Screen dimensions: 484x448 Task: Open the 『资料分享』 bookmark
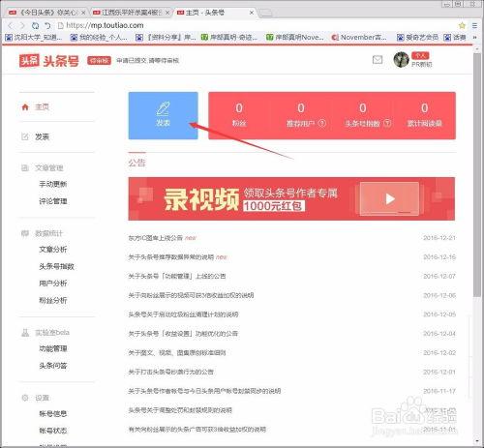pos(166,38)
